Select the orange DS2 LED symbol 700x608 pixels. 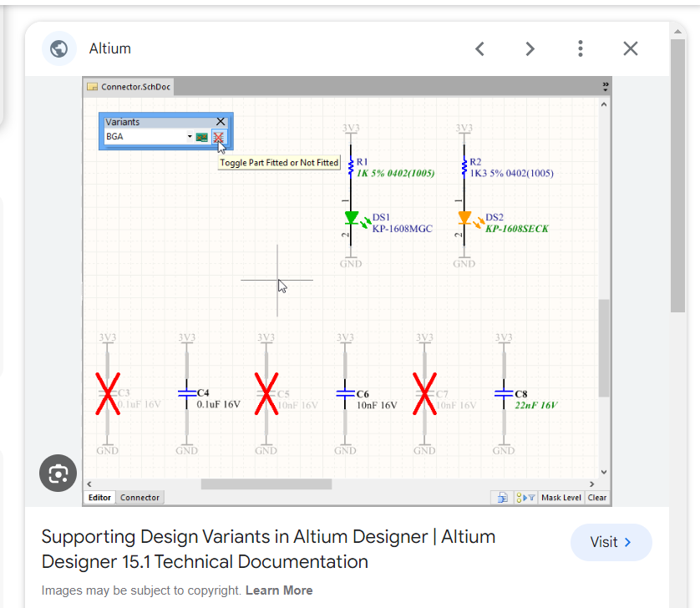coord(464,218)
